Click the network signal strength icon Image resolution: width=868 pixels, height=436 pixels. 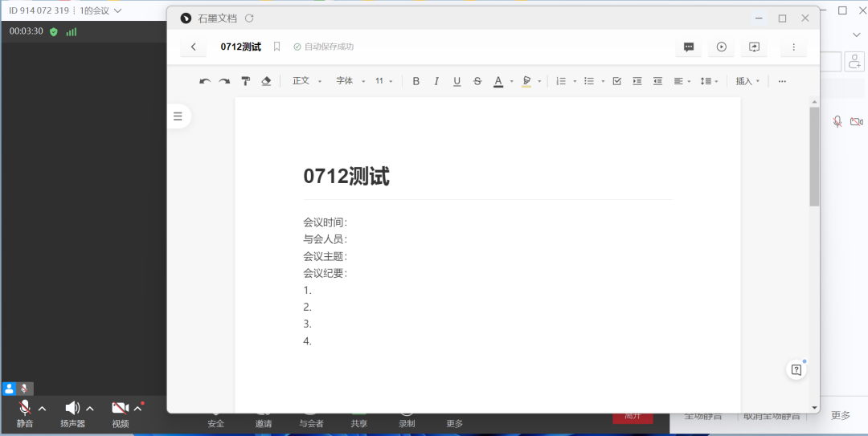coord(72,31)
